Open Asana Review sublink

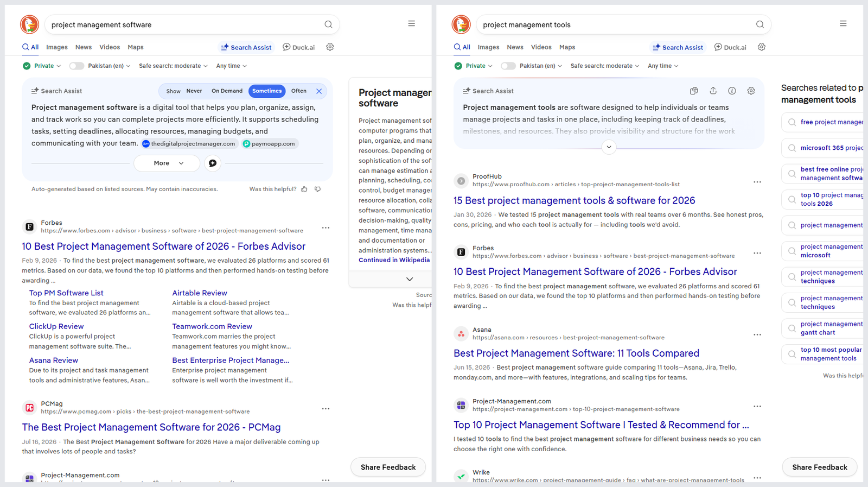tap(54, 360)
